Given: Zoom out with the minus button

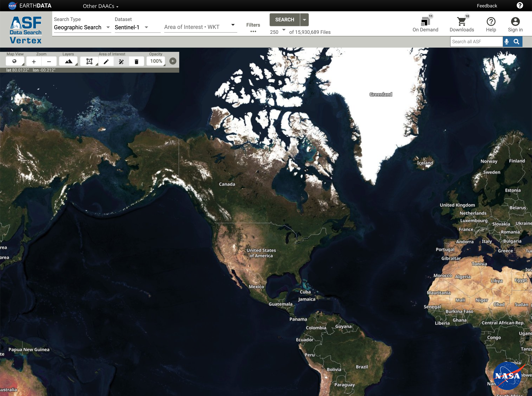Looking at the screenshot, I should 49,62.
